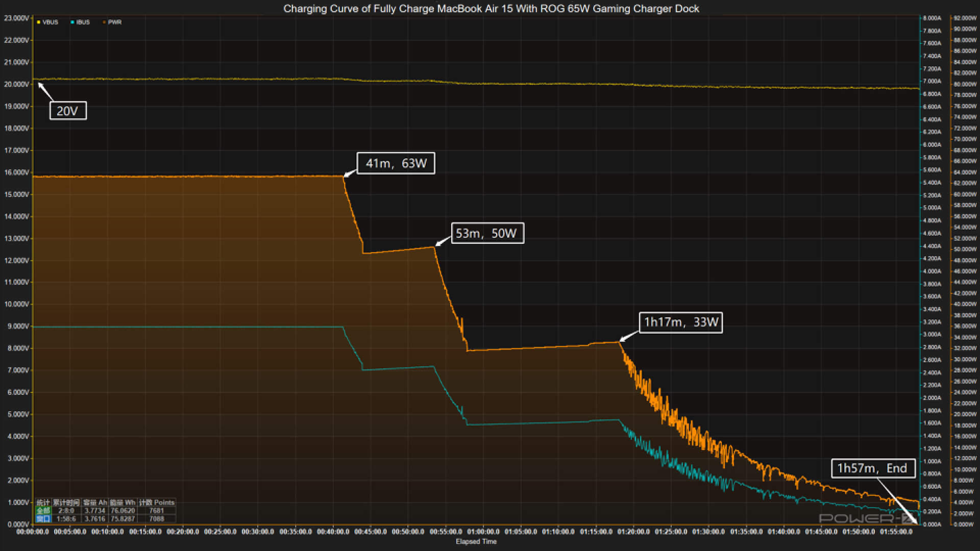The height and width of the screenshot is (551, 980).
Task: Click the 00:55:00.0 time axis tick
Action: (x=446, y=532)
